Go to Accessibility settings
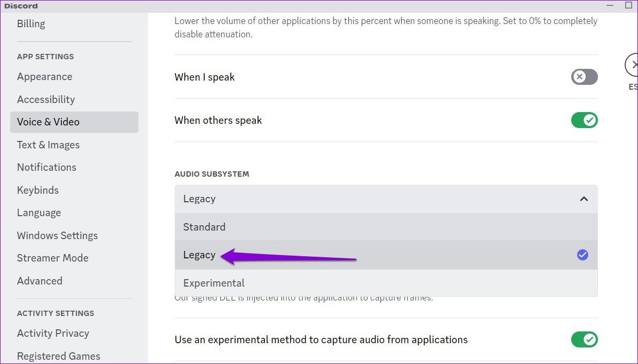638x364 pixels. click(46, 99)
